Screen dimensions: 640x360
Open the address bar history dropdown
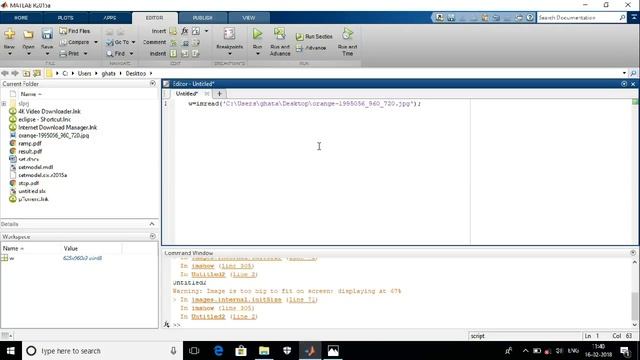click(x=624, y=73)
